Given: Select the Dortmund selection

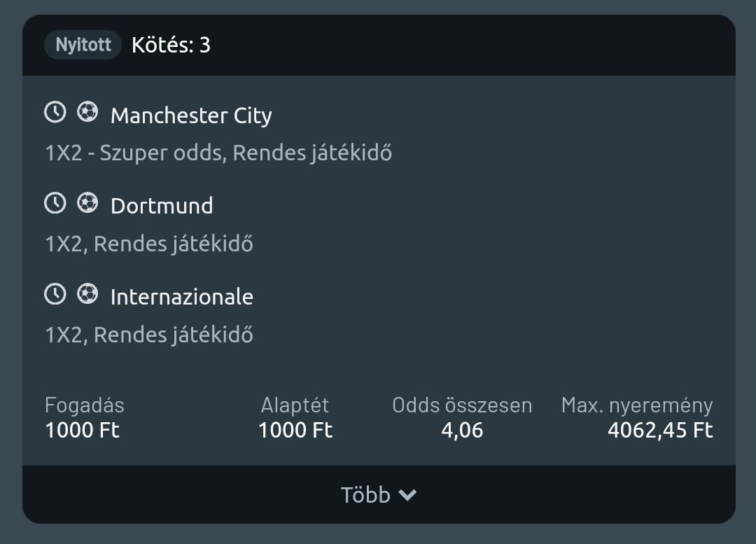Looking at the screenshot, I should (x=162, y=206).
